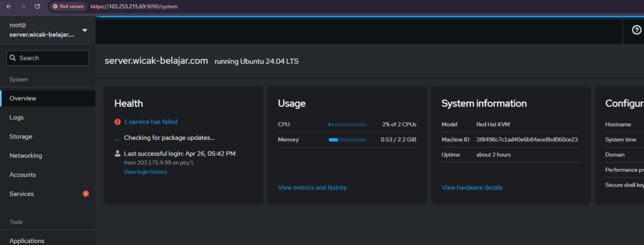Open View login history link
The image size is (644, 245).
click(x=145, y=172)
